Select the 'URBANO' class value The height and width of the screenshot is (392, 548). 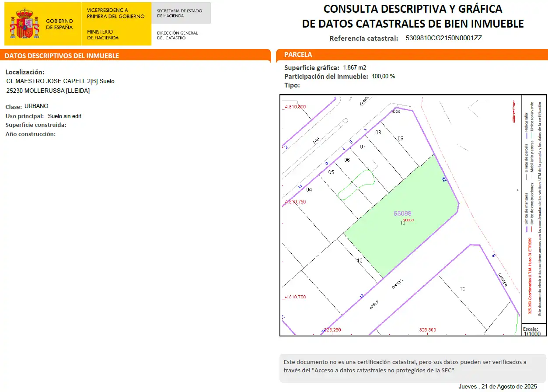(x=36, y=106)
